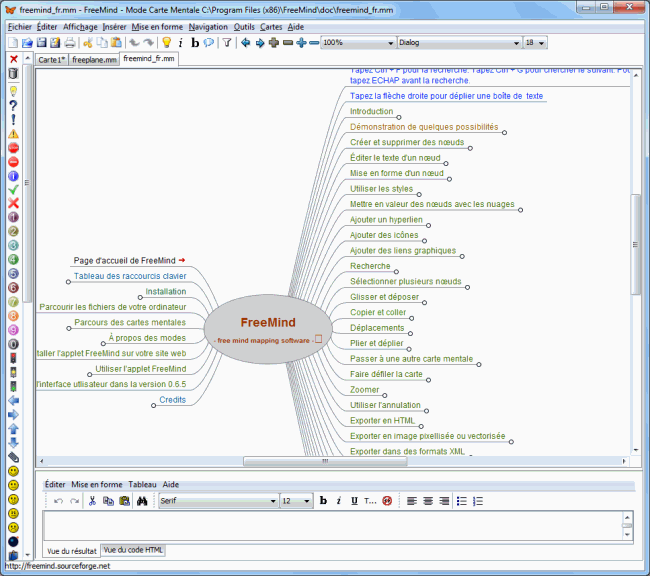
Task: Toggle underline in the note editor toolbar
Action: point(354,501)
